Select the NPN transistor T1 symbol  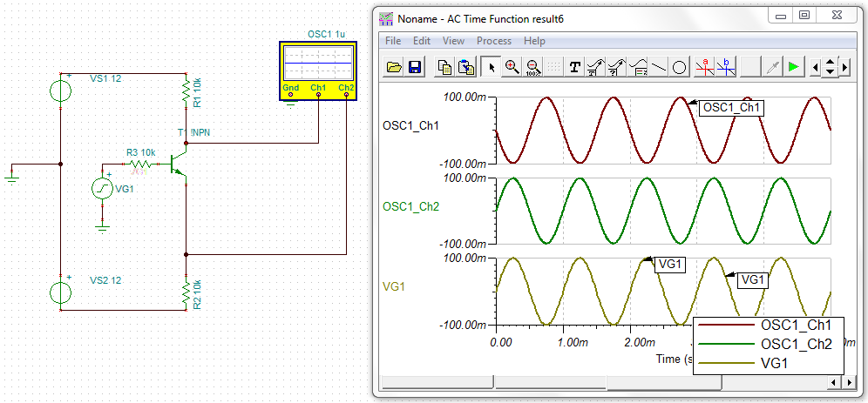[x=178, y=163]
